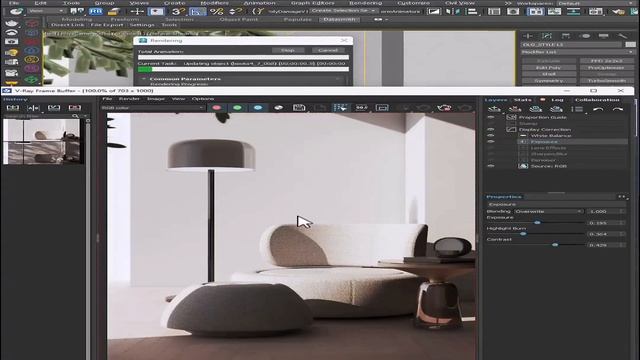The image size is (640, 360).
Task: Click the teapot icon in the 3ds Max main toolbar
Action: tap(16, 11)
